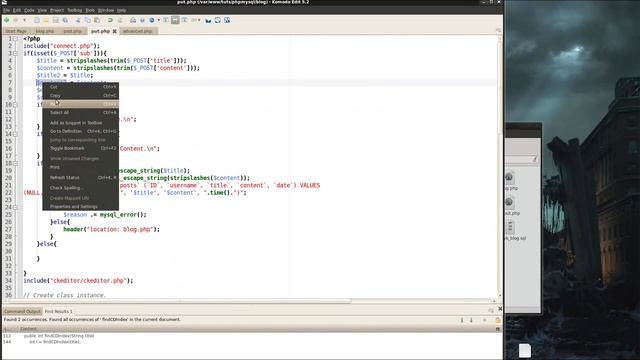Switch to the Find Results 1 tab
Image resolution: width=640 pixels, height=360 pixels.
(x=58, y=311)
